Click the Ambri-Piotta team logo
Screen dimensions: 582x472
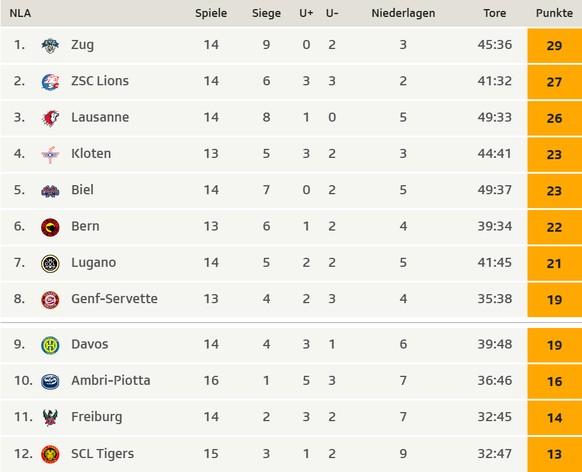[x=50, y=381]
